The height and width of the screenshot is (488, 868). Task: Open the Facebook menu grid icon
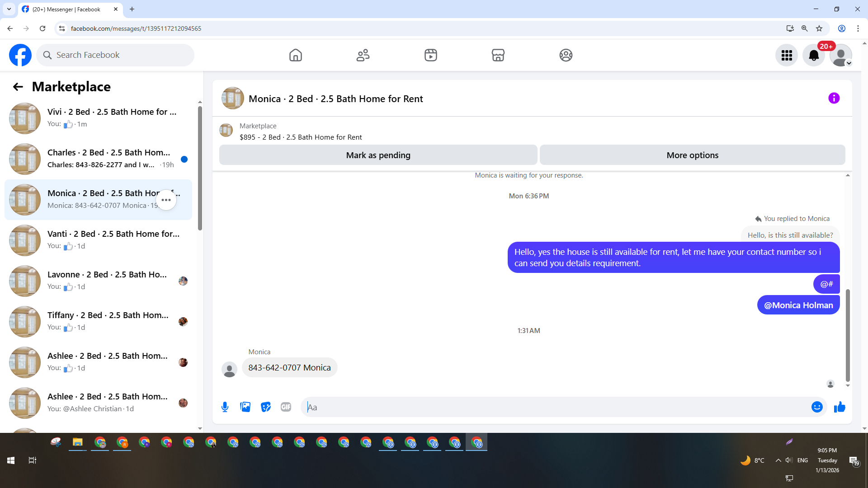pos(787,55)
